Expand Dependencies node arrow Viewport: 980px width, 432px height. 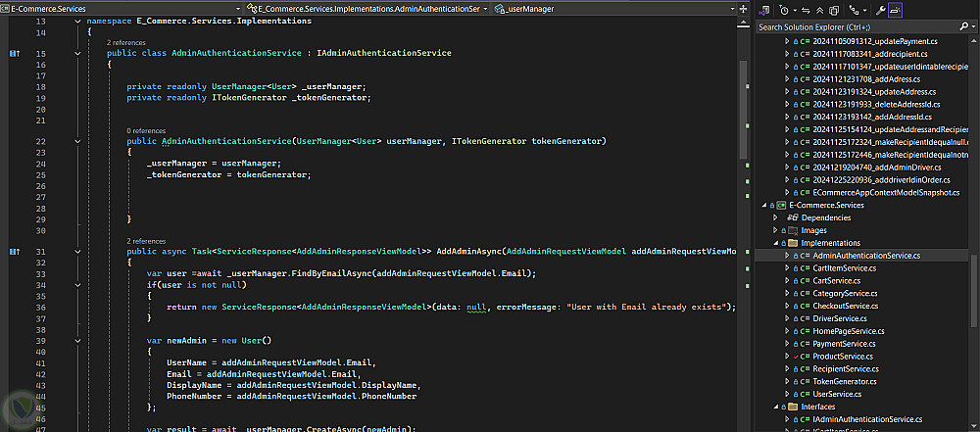click(775, 217)
